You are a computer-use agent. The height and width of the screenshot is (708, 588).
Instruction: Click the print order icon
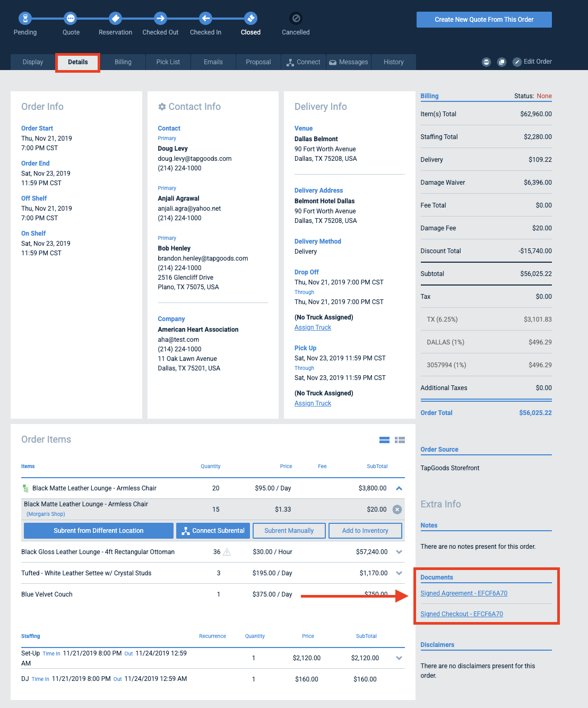[486, 62]
